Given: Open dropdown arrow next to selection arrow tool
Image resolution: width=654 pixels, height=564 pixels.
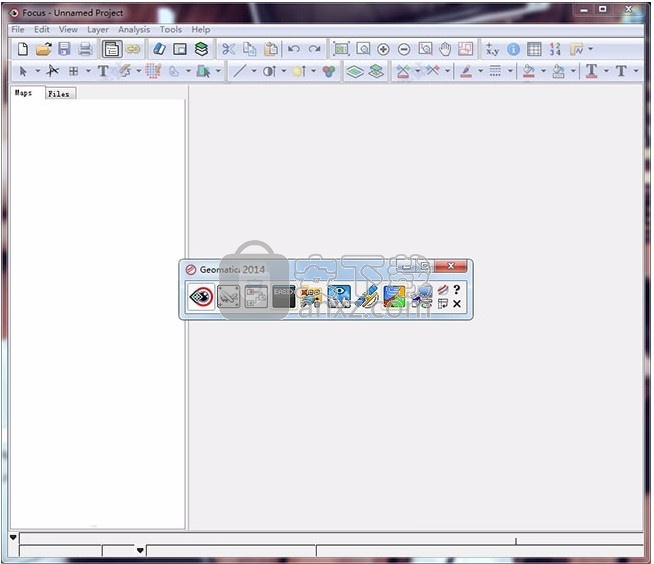Looking at the screenshot, I should click(x=38, y=71).
